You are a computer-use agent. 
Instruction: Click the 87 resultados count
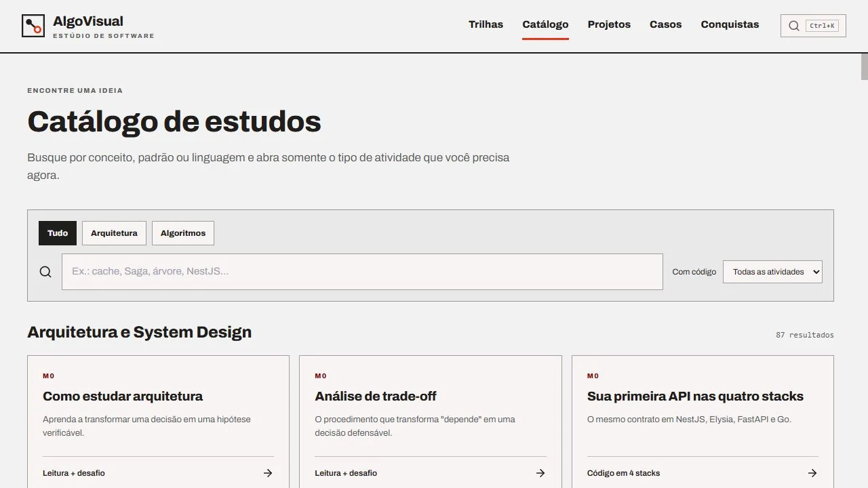(805, 335)
